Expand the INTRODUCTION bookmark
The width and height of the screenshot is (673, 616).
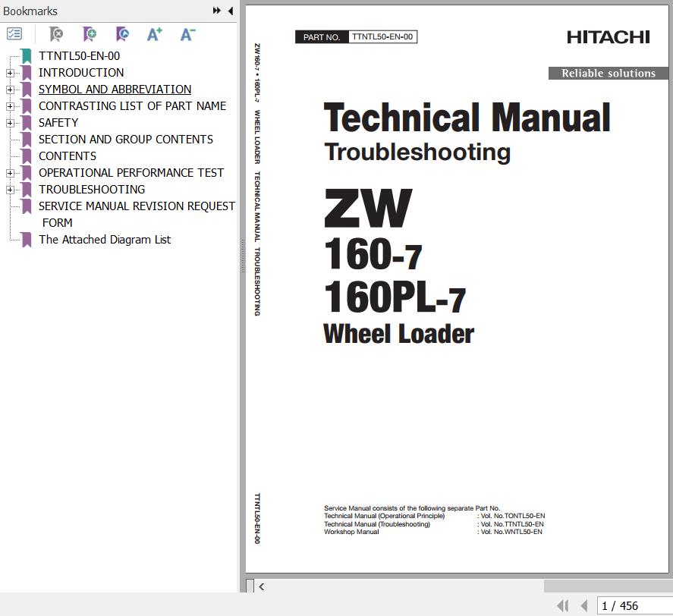[11, 73]
